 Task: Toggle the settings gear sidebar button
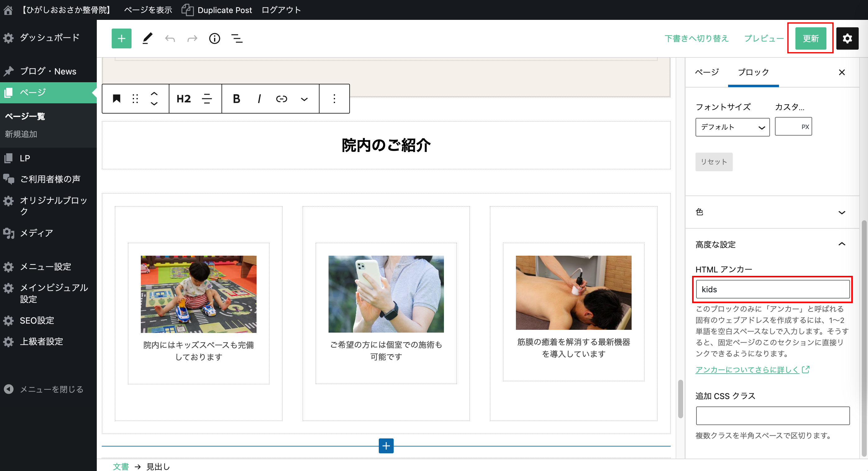pyautogui.click(x=847, y=38)
